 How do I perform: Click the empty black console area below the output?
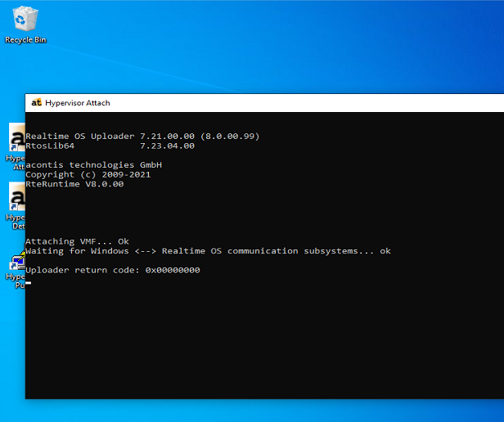pyautogui.click(x=262, y=343)
